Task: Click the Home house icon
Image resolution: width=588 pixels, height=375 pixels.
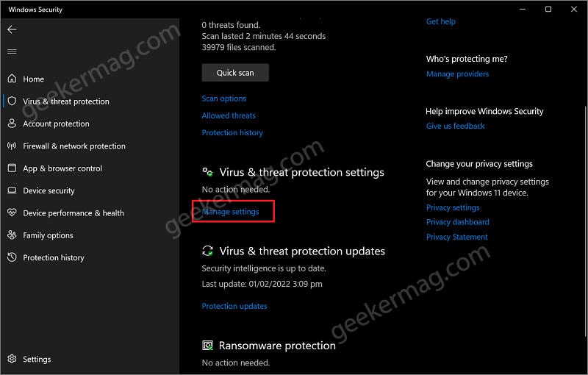Action: point(12,79)
